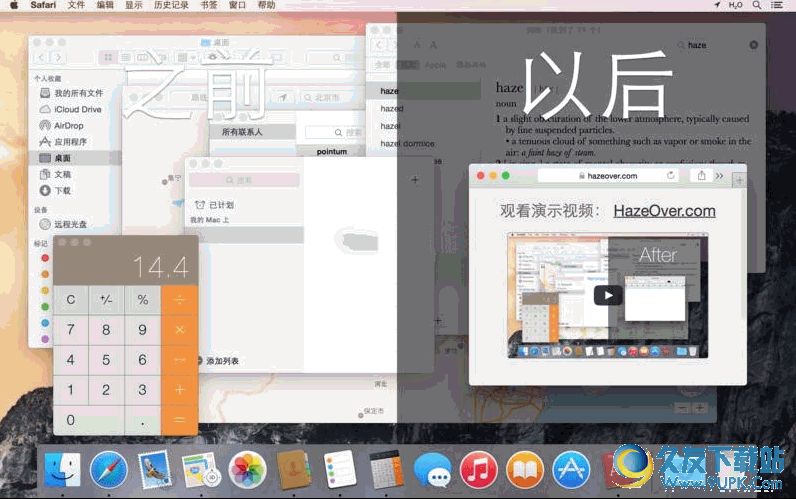Click calculator 7 key
796x499 pixels.
click(x=71, y=330)
